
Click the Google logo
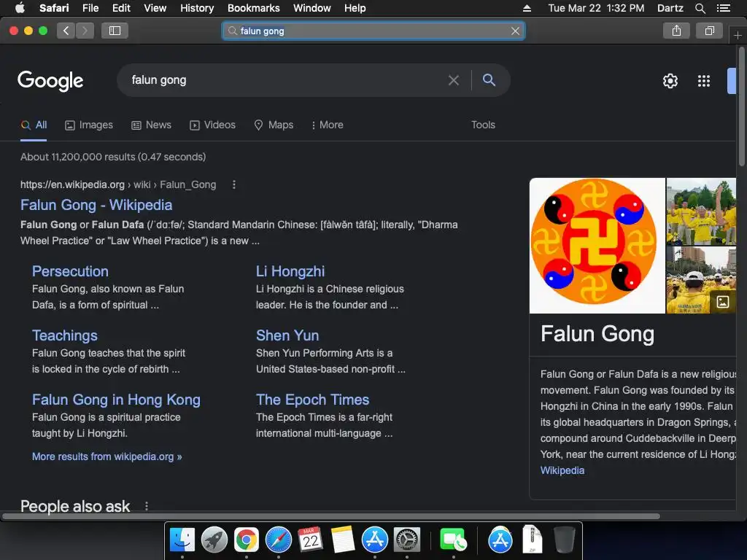click(x=50, y=81)
